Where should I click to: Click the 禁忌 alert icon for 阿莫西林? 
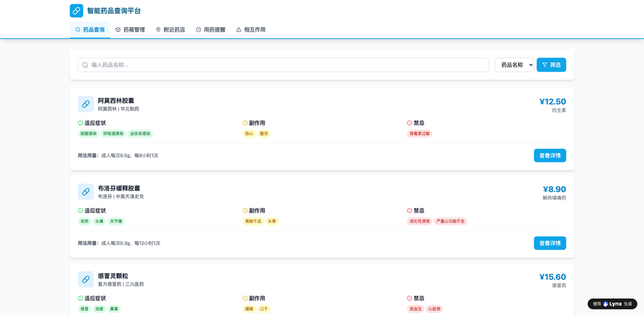click(x=410, y=123)
